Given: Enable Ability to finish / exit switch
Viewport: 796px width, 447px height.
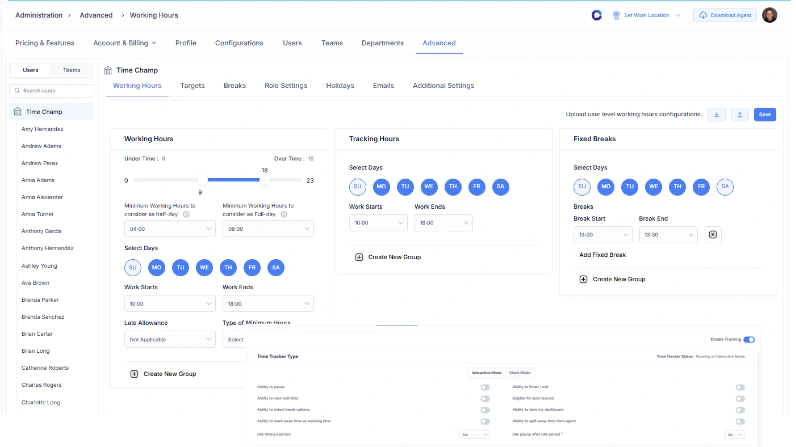Looking at the screenshot, I should (740, 387).
